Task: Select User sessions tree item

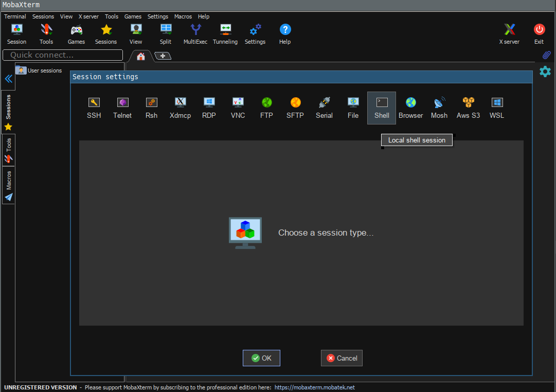Action: [39, 70]
